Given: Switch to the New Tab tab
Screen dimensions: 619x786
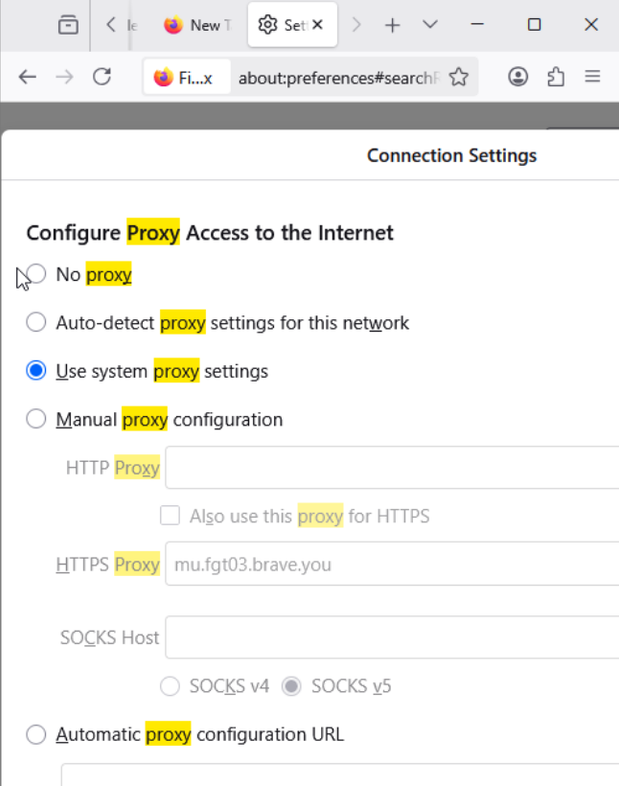Looking at the screenshot, I should (x=195, y=25).
